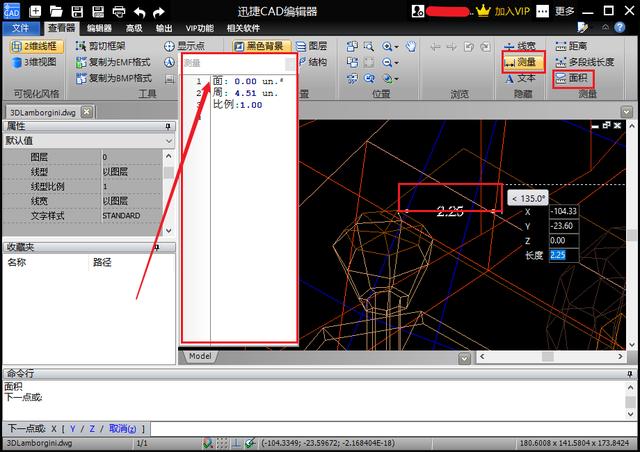Toggle the grid icon in status bar
Screen dimensions: 640x452
click(x=222, y=443)
